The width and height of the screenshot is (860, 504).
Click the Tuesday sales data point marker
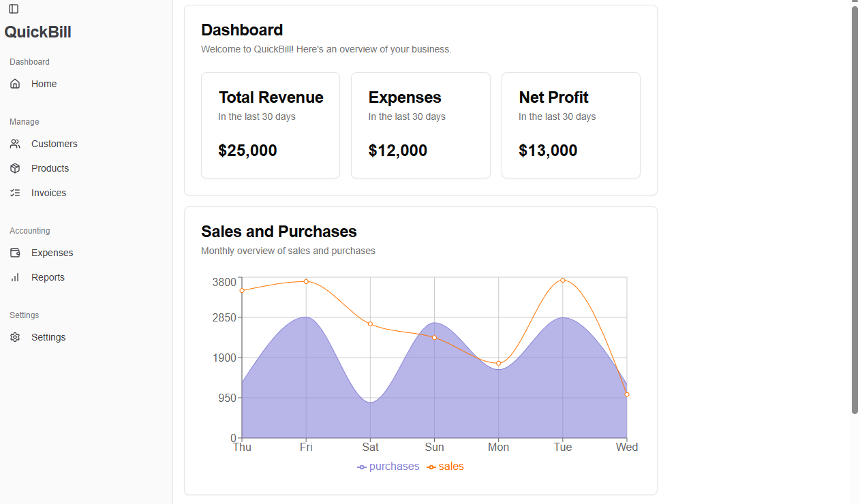coord(562,279)
